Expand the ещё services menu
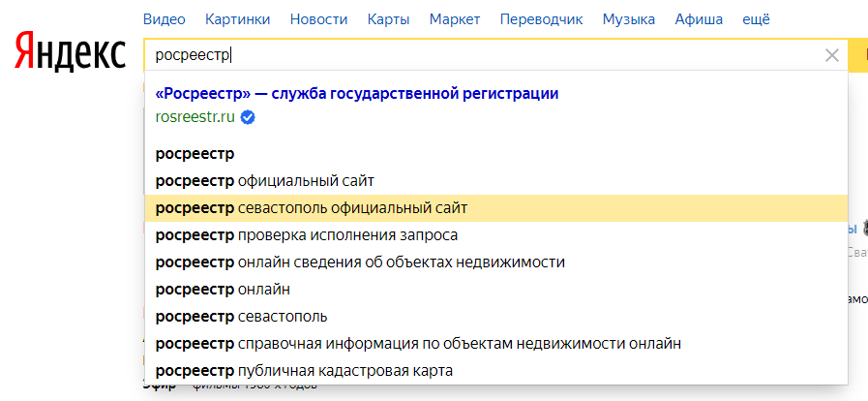Screen dimensions: 868x401 point(756,20)
